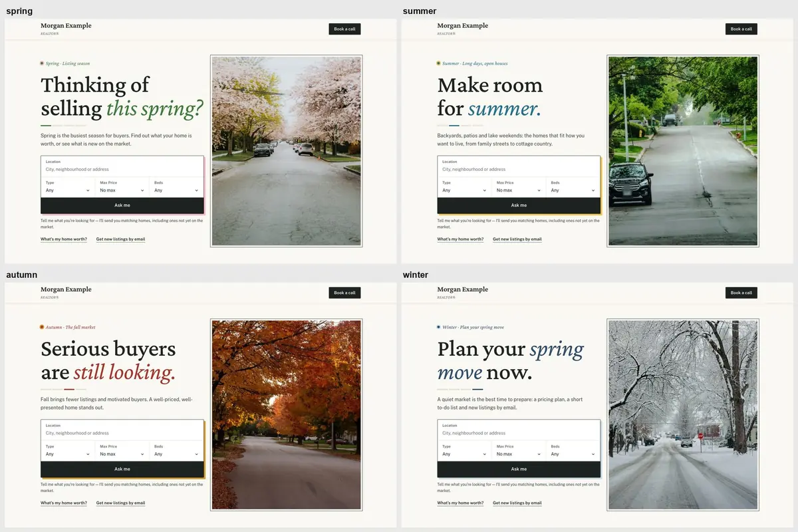Submit with Ask me in winter panel
The width and height of the screenshot is (798, 532).
pos(519,469)
